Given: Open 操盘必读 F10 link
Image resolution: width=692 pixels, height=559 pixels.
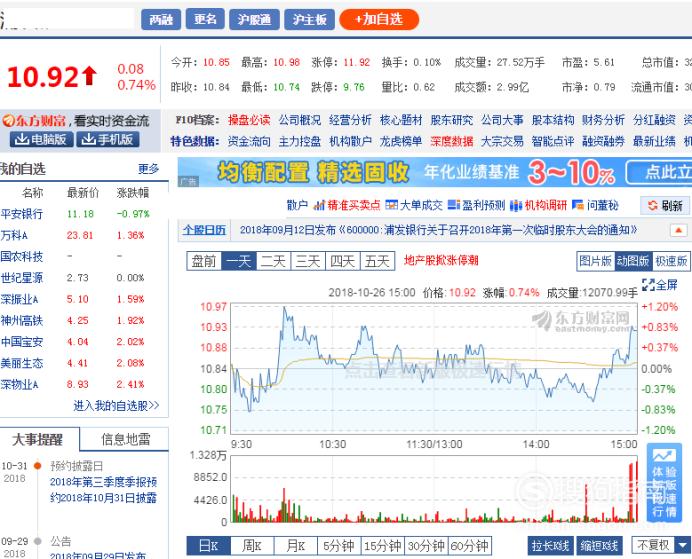Looking at the screenshot, I should pyautogui.click(x=249, y=120).
